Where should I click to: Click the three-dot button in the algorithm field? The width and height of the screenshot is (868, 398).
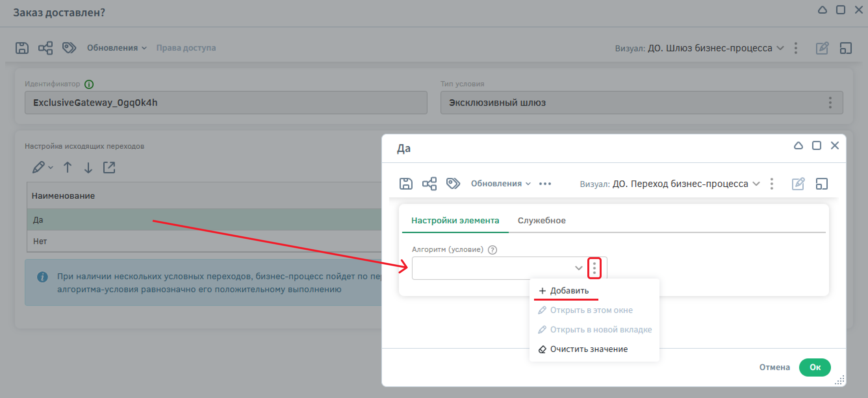coord(594,268)
